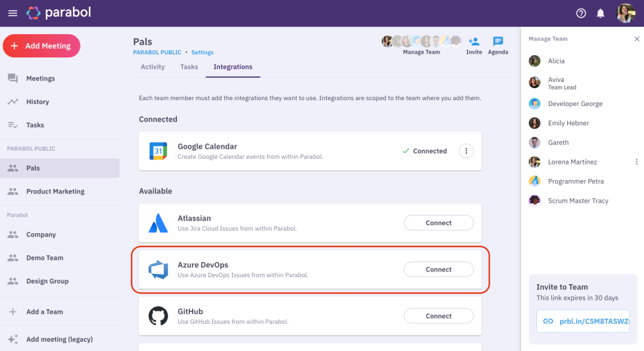Click the invite link prbl.in/C5M8TASWZ

point(594,321)
